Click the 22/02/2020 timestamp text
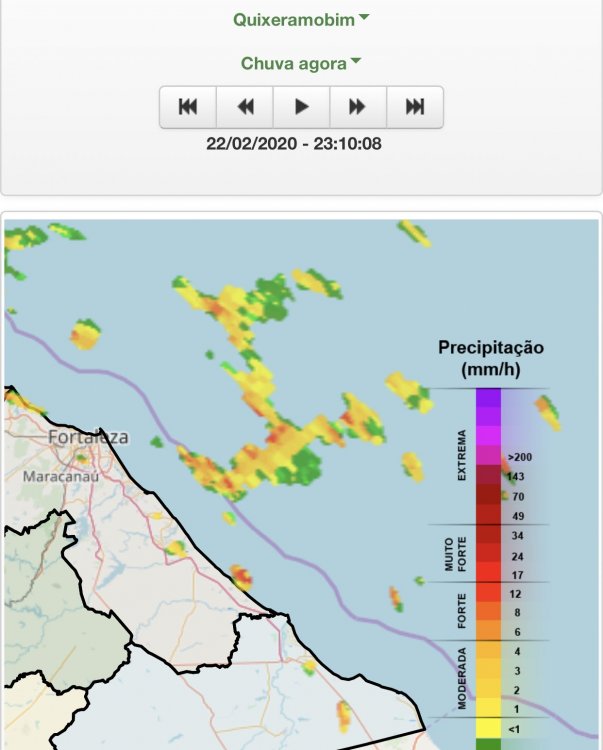The height and width of the screenshot is (750, 603). pos(293,144)
